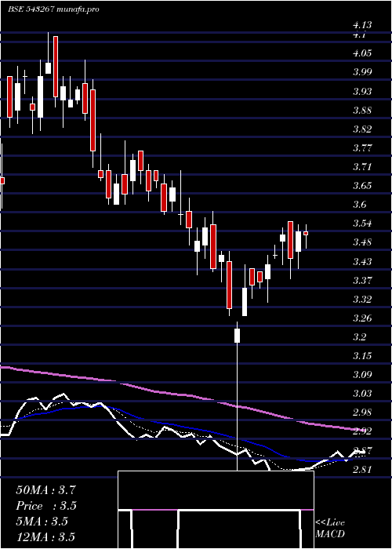Select the 3.43 axis value
The image size is (392, 549).
(362, 261)
